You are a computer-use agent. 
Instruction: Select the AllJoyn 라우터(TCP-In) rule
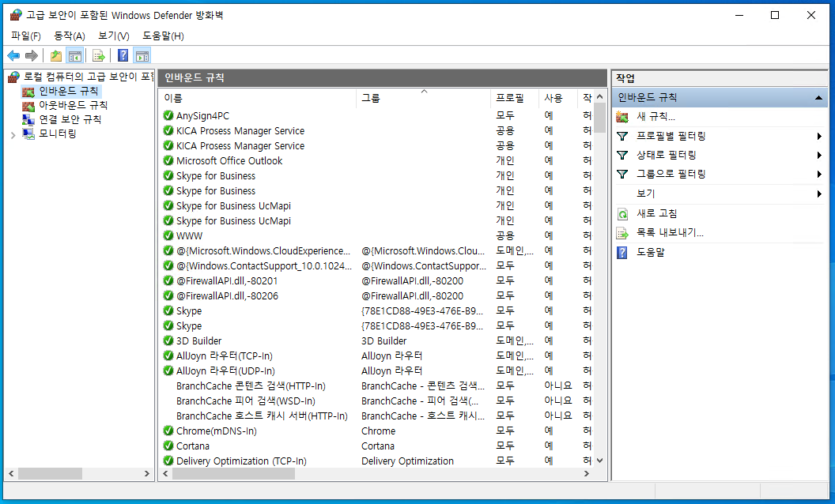click(225, 355)
